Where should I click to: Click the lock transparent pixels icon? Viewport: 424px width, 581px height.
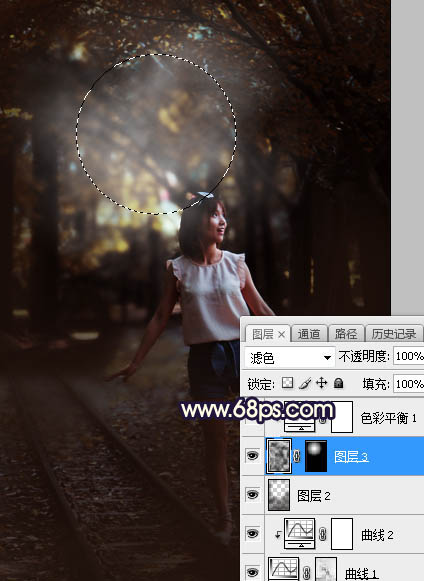[288, 383]
